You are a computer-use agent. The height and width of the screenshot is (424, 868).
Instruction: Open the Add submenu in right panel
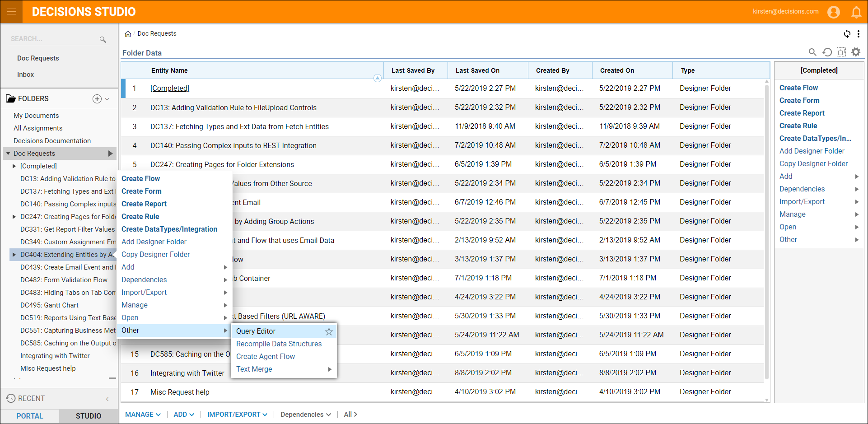pos(819,177)
